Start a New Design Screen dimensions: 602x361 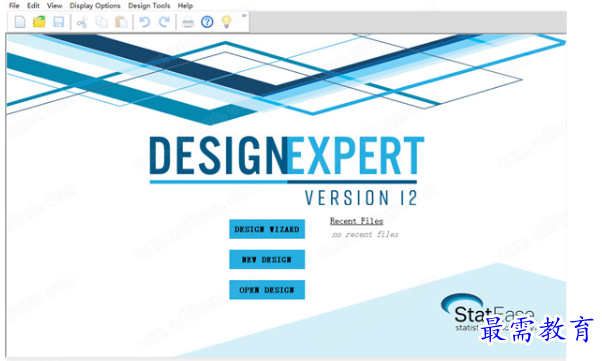click(267, 260)
